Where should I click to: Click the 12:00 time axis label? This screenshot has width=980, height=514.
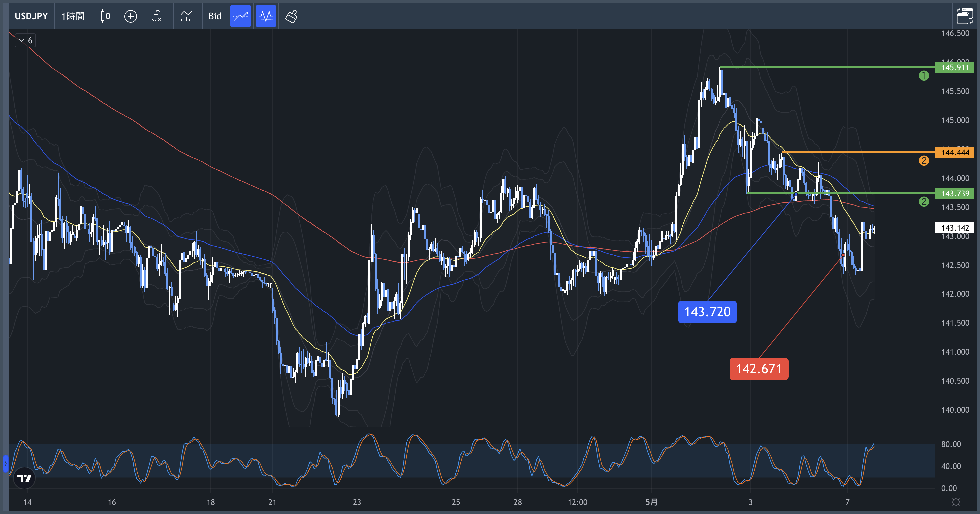pos(577,502)
